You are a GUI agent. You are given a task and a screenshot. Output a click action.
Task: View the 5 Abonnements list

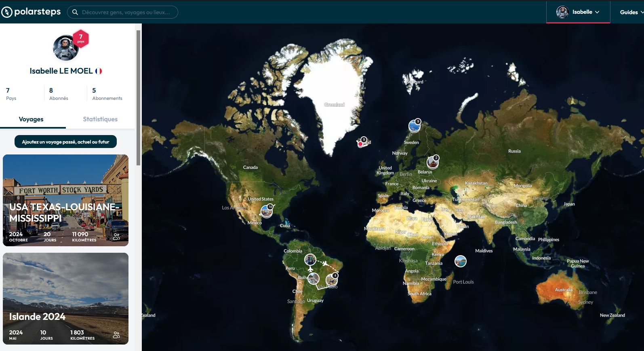pos(107,94)
